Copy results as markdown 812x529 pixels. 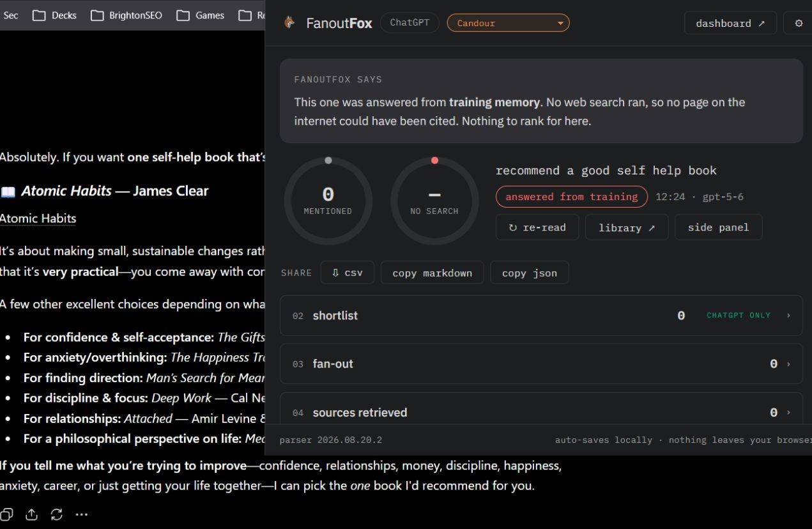coord(432,273)
